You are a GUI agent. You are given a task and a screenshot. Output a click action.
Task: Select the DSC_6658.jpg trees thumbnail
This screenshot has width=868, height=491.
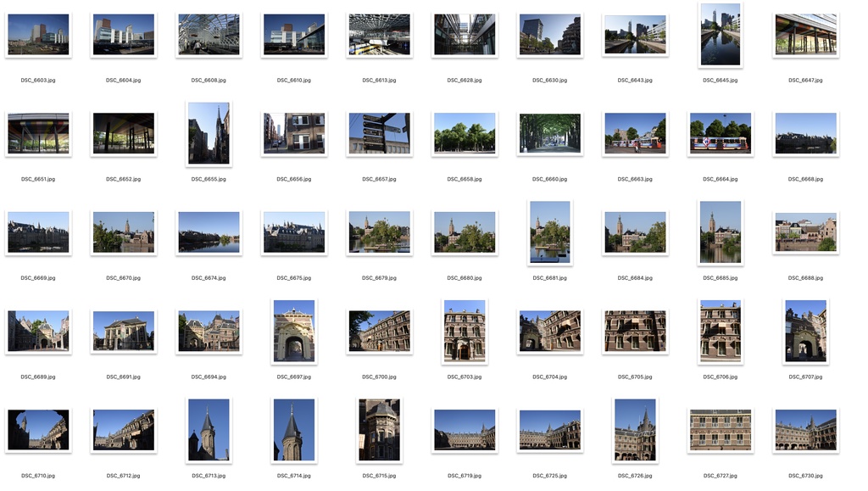click(465, 133)
